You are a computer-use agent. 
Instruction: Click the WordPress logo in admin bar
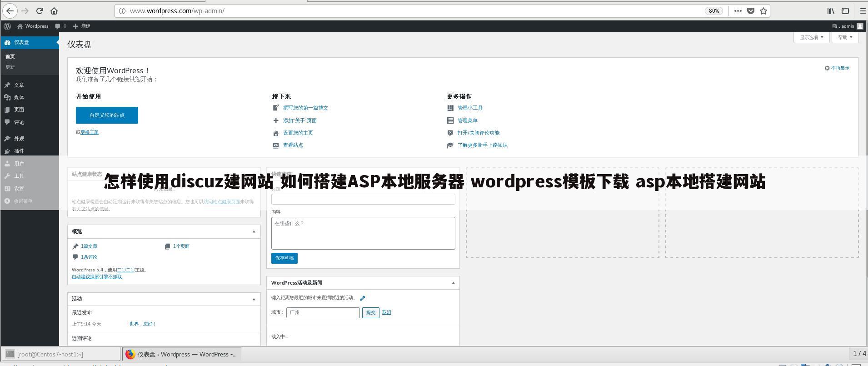(7, 26)
